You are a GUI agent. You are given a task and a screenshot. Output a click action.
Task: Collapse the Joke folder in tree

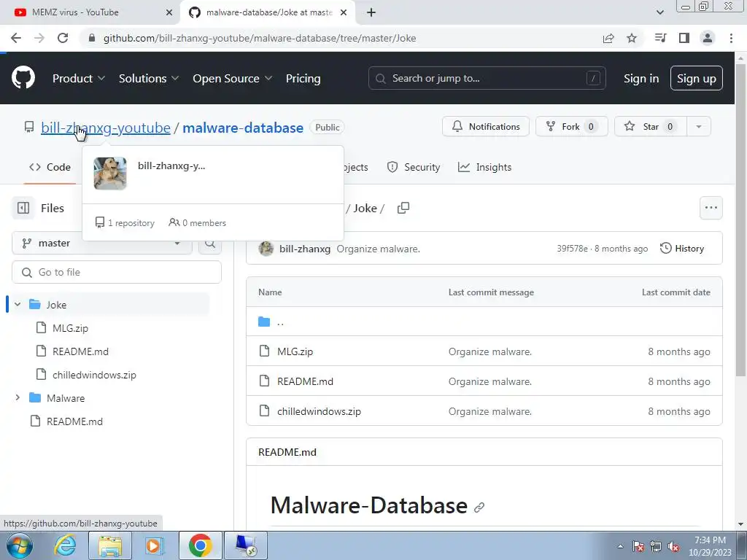(18, 304)
